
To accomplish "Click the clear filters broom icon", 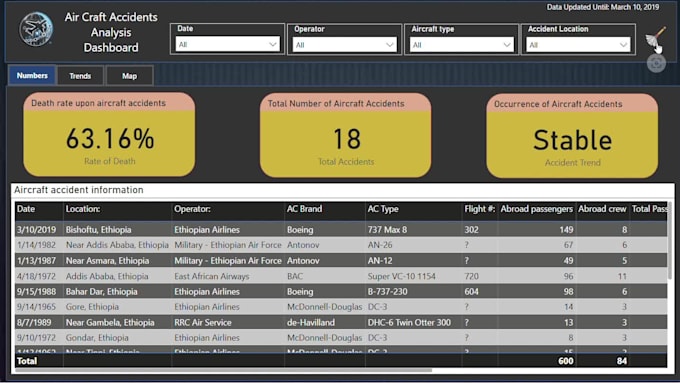I will [655, 38].
